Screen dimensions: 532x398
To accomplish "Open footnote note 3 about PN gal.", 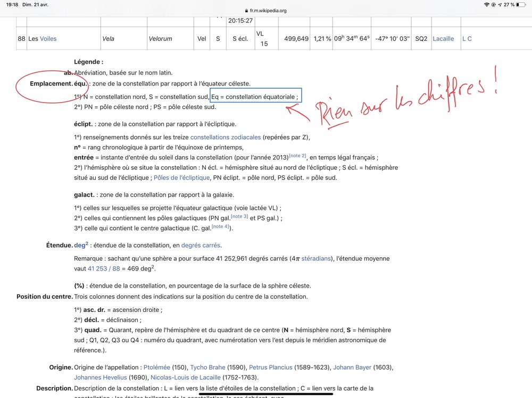I will point(239,216).
